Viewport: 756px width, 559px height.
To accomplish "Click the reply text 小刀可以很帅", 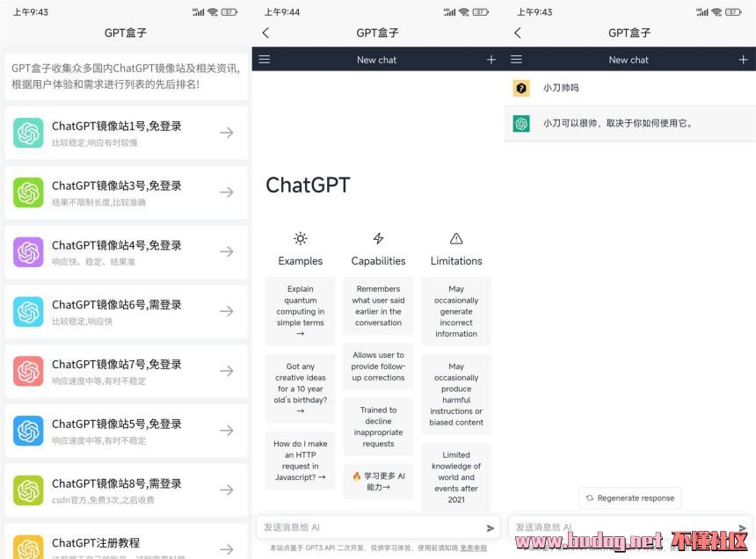I will [x=618, y=123].
